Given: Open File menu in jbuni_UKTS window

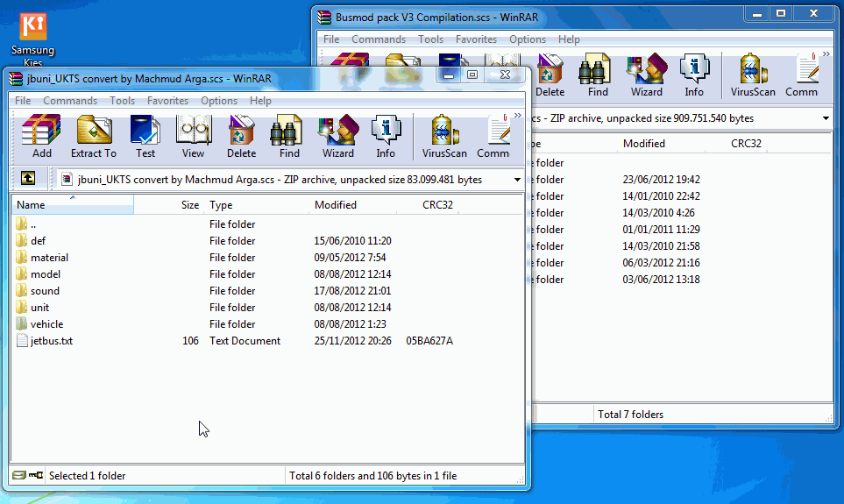Looking at the screenshot, I should tap(23, 101).
